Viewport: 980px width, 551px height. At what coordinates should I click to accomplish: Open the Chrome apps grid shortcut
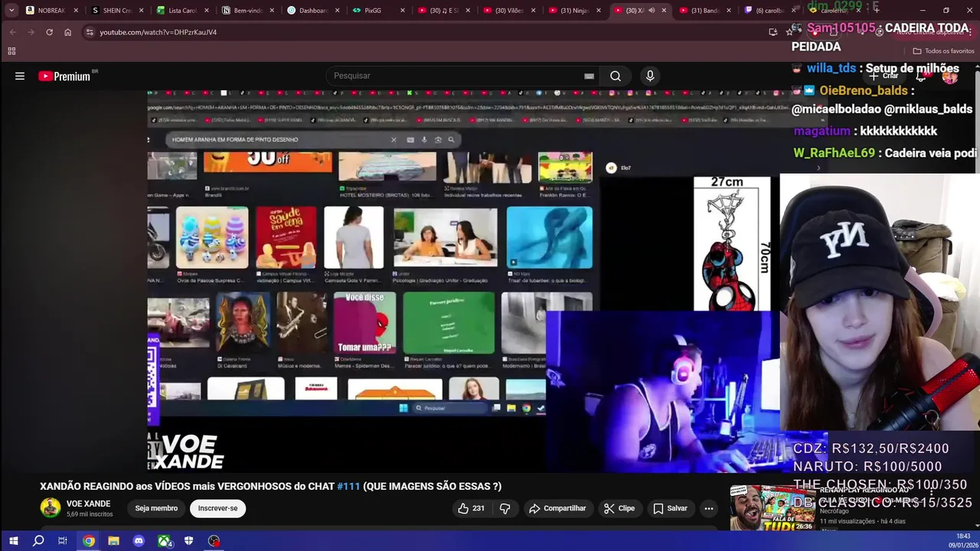11,51
